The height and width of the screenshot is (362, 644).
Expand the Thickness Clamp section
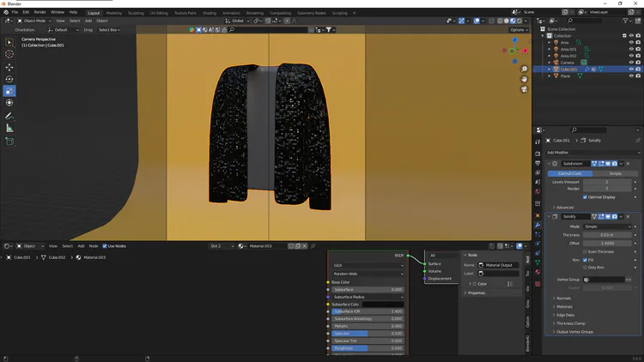[571, 323]
